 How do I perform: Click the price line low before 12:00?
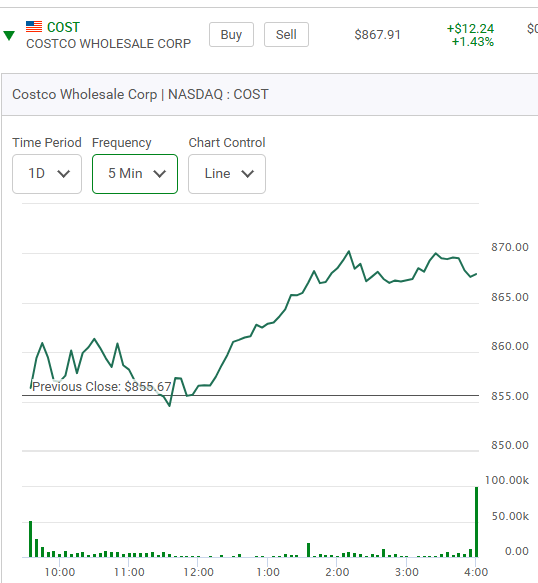170,405
